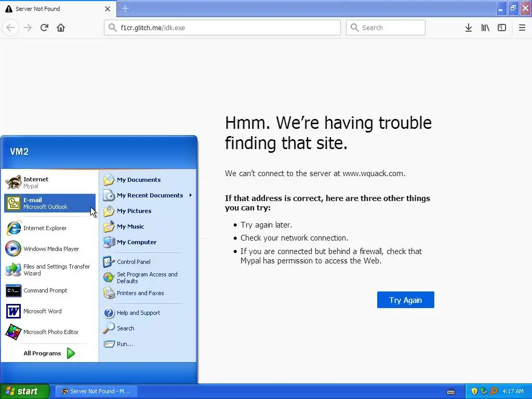Click the www.wquack.com error sentence
Screen dimensions: 532x399
[x=315, y=174]
